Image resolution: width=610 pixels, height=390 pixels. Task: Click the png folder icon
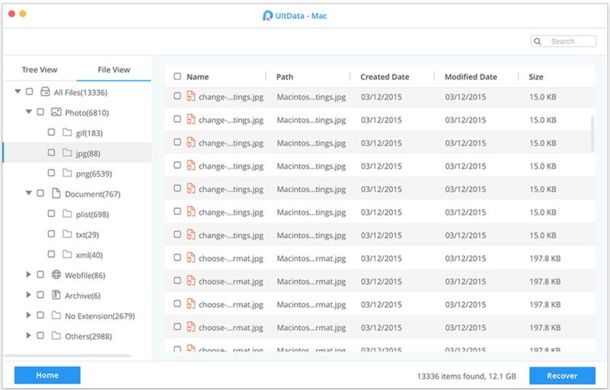(x=67, y=173)
